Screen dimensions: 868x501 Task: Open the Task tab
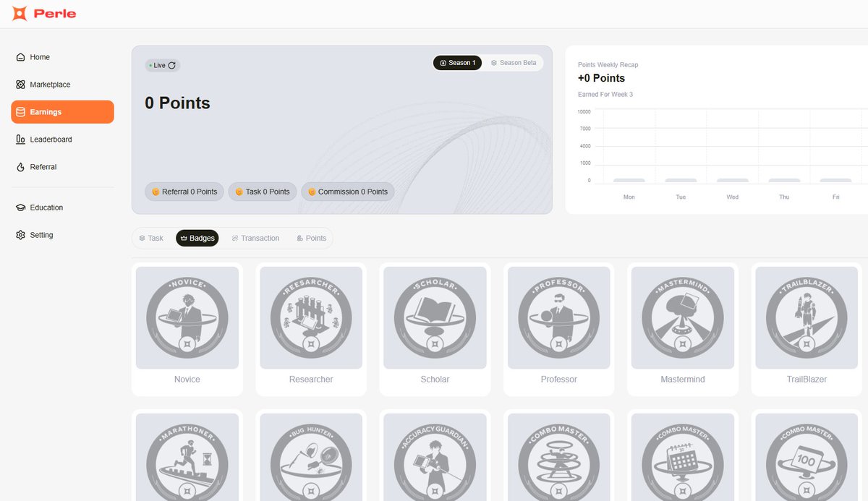click(151, 238)
